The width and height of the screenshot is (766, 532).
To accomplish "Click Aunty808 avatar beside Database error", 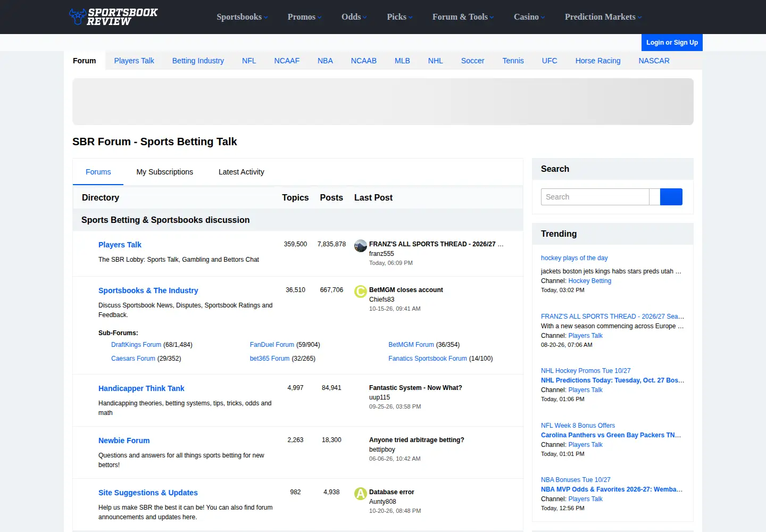I will click(361, 494).
